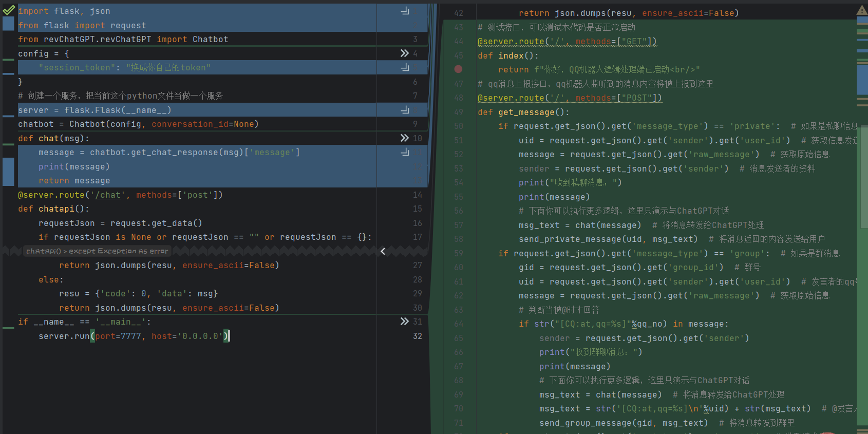Expand the collapsed unchanged lines arrow
Image resolution: width=868 pixels, height=434 pixels.
pos(383,251)
